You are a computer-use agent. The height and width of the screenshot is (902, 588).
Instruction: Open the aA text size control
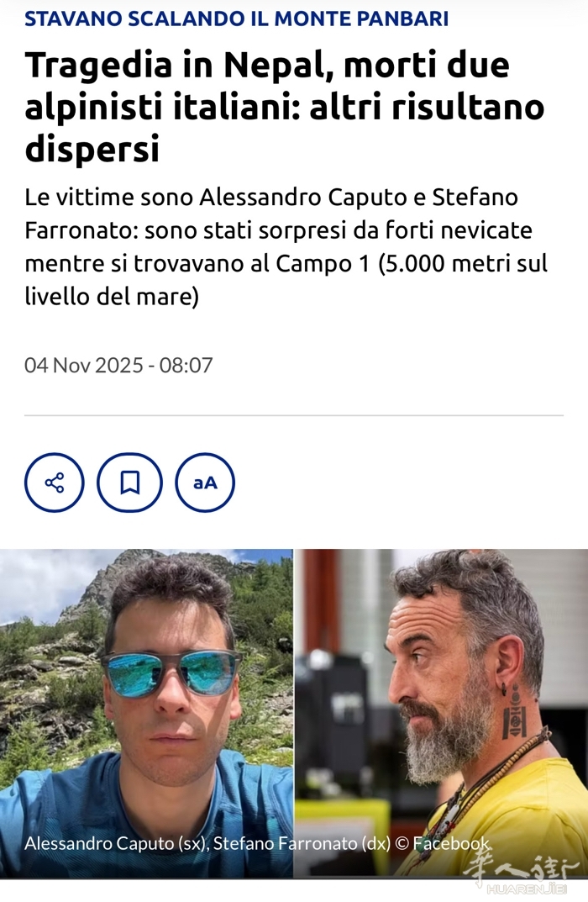tap(205, 482)
